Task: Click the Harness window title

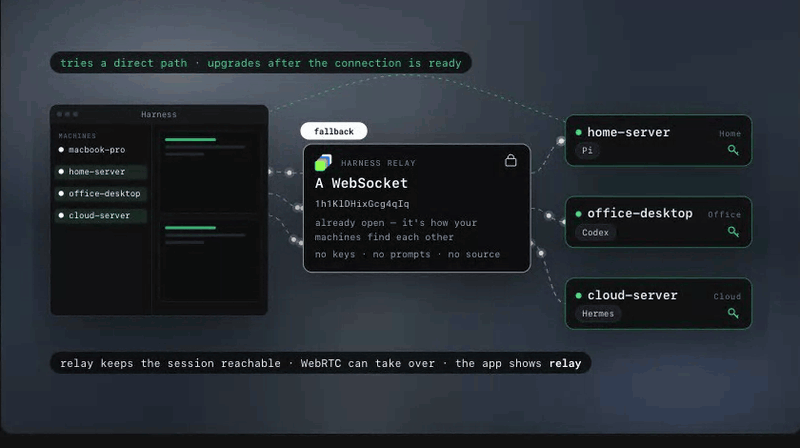Action: [x=159, y=114]
